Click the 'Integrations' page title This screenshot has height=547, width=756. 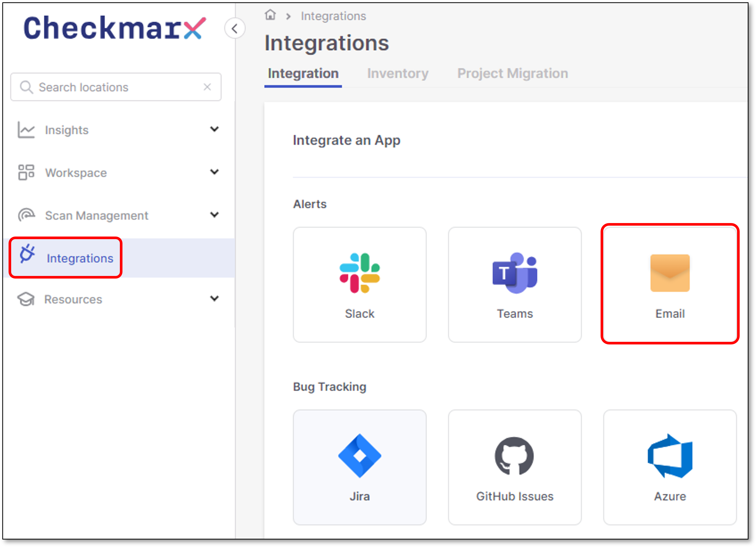tap(327, 43)
